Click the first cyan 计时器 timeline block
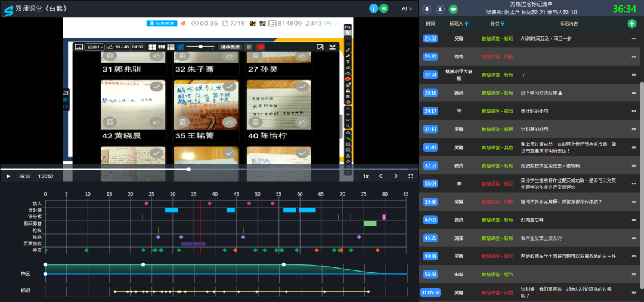644x302 pixels. click(171, 210)
